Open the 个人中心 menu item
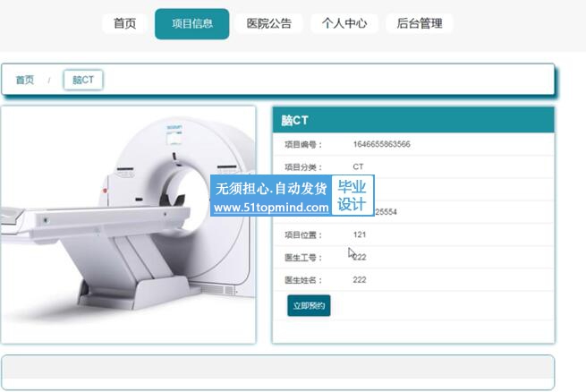 [344, 23]
